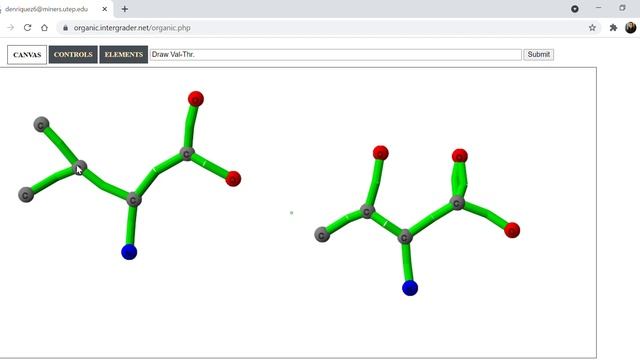Switch to the CANVAS tab
The image size is (640, 360).
[27, 55]
